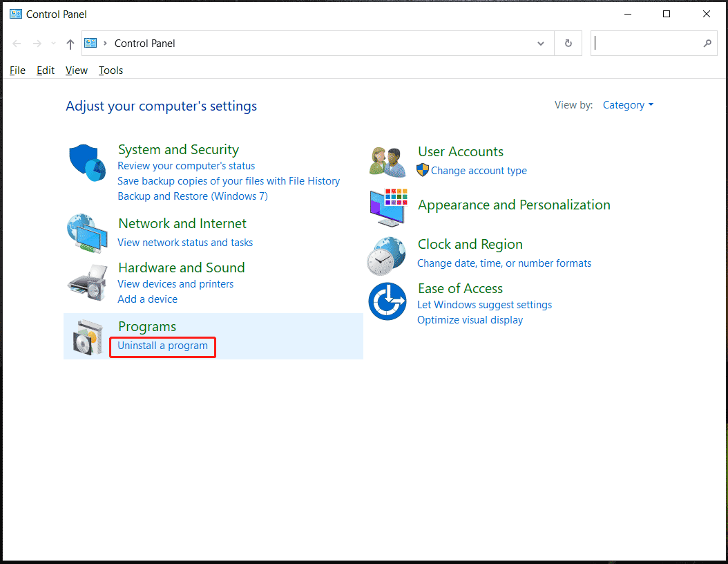
Task: Open the Edit menu
Action: (x=46, y=70)
